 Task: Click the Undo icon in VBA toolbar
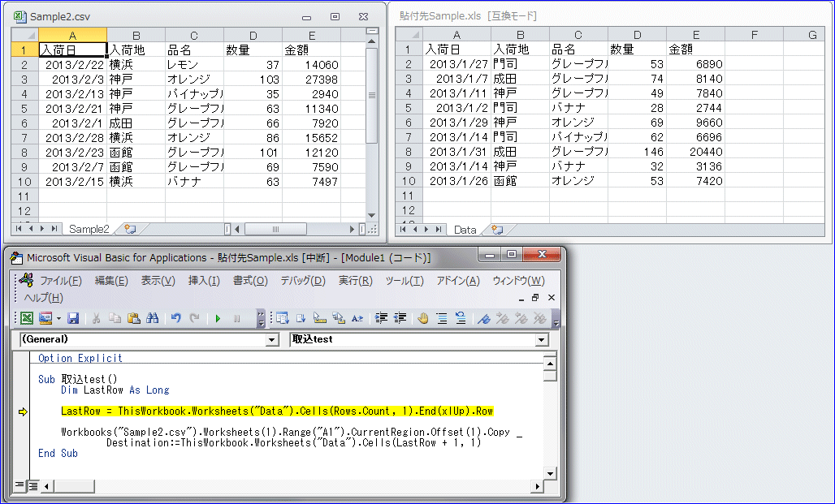tap(176, 319)
